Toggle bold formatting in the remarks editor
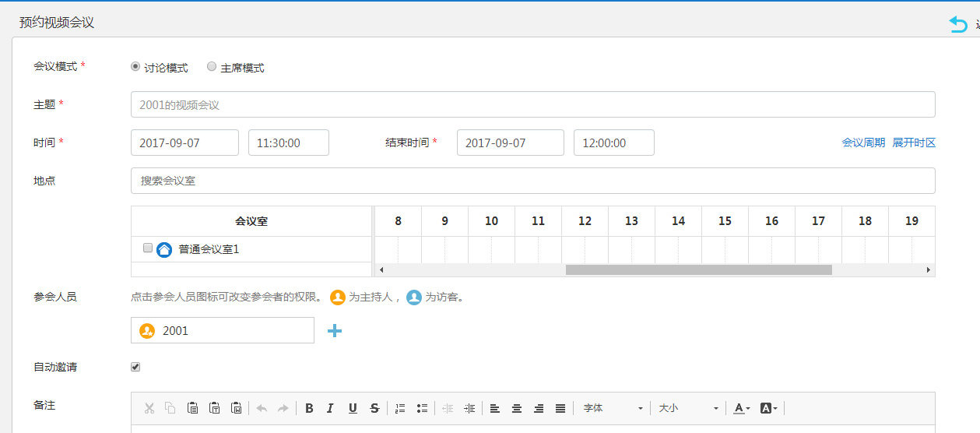This screenshot has height=433, width=980. tap(309, 408)
